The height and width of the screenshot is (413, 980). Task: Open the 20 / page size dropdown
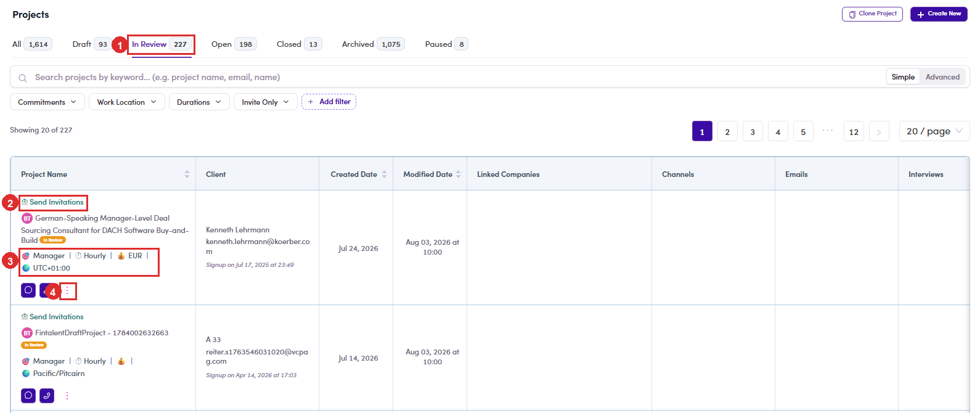(x=934, y=131)
